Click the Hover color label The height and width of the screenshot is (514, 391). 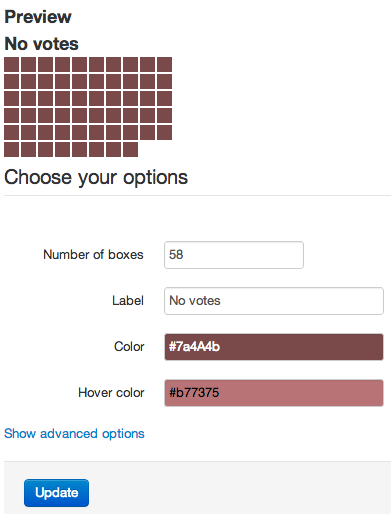coord(111,393)
